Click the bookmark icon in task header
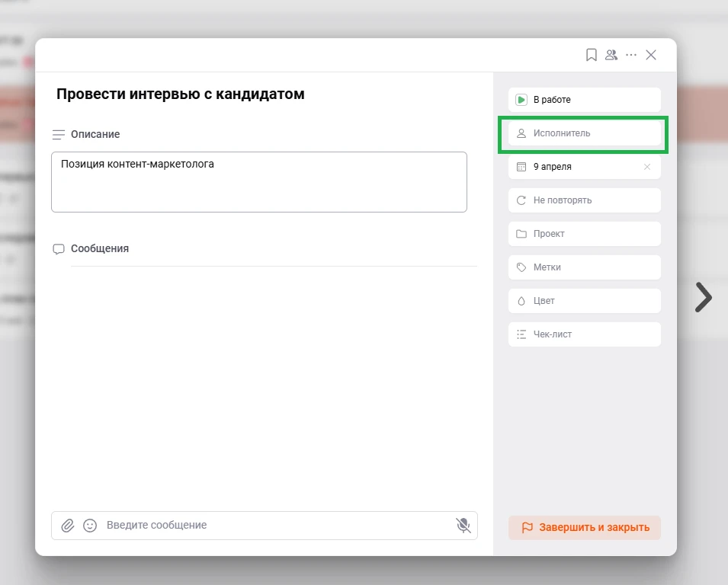Image resolution: width=728 pixels, height=585 pixels. (x=591, y=55)
